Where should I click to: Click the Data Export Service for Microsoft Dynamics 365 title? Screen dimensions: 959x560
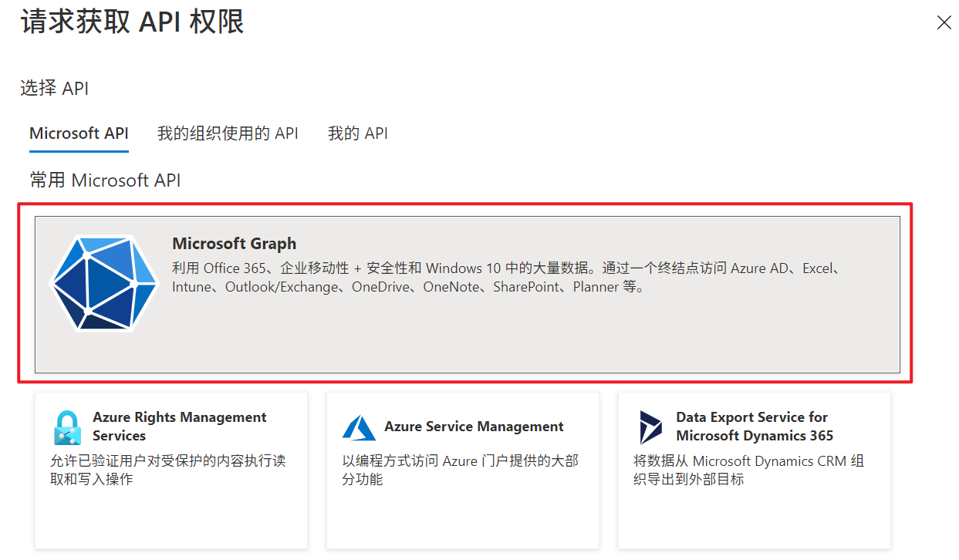point(755,427)
